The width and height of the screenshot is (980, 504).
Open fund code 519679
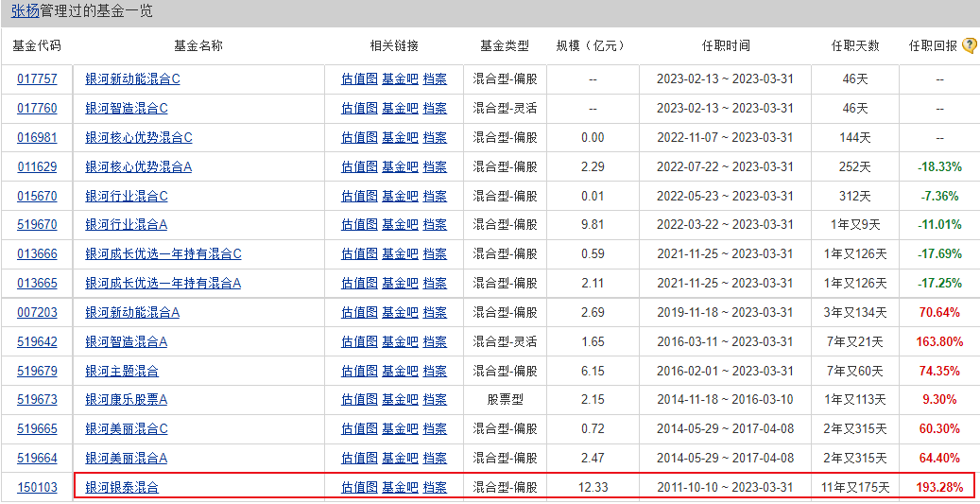point(37,371)
